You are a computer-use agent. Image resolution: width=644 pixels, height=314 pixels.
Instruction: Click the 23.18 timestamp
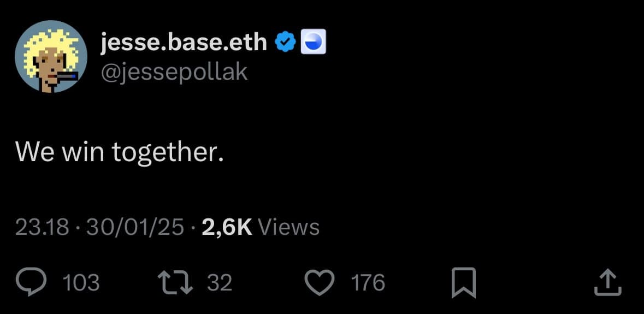point(42,227)
